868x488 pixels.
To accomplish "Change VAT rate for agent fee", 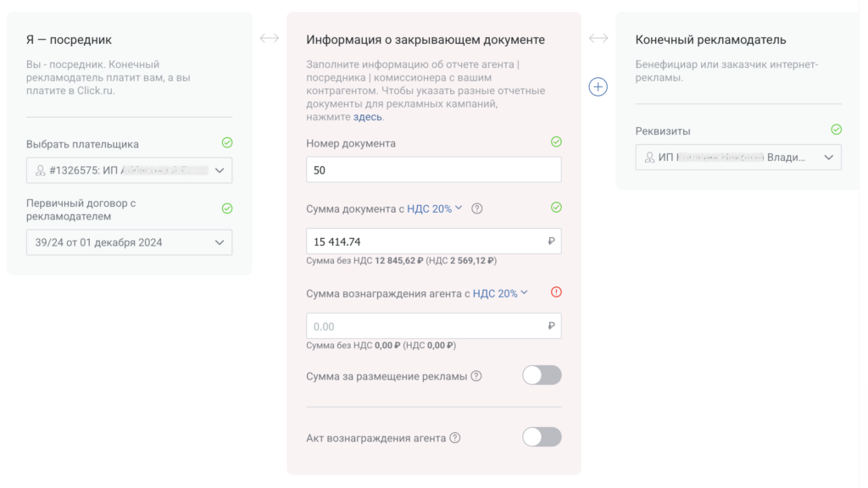I will coord(500,293).
